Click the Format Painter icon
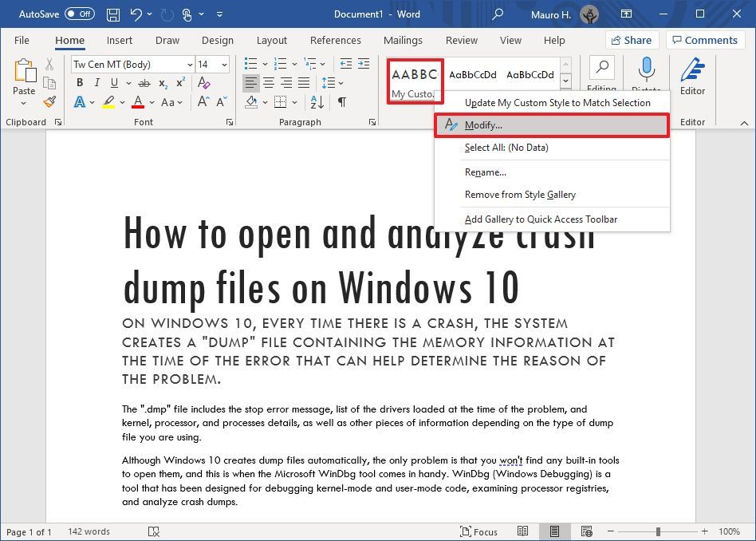Screen dimensions: 756x541 click(x=49, y=102)
